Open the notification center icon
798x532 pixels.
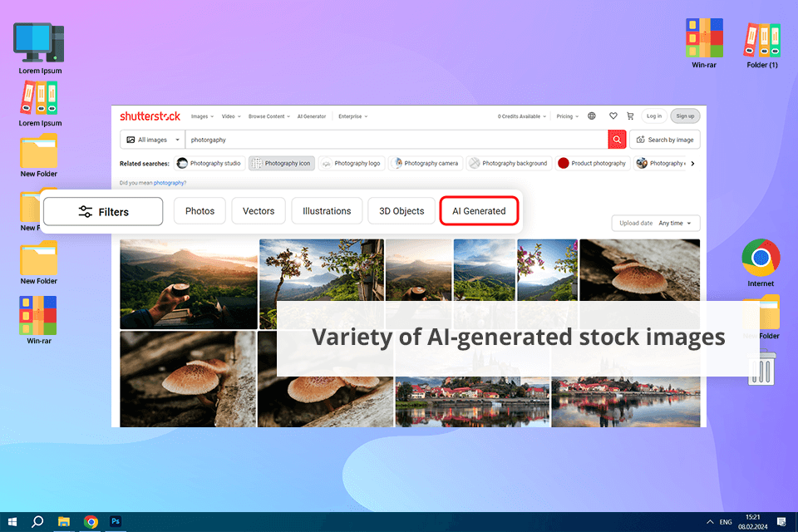(x=781, y=522)
